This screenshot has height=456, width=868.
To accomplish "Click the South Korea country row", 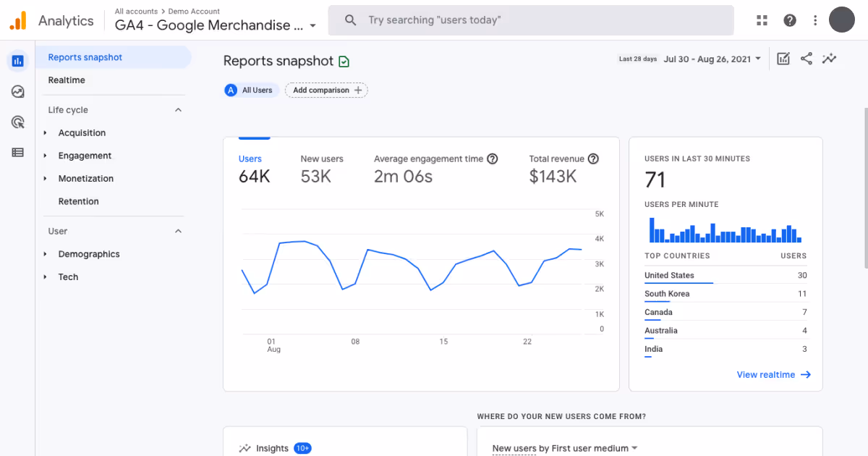I will 726,294.
